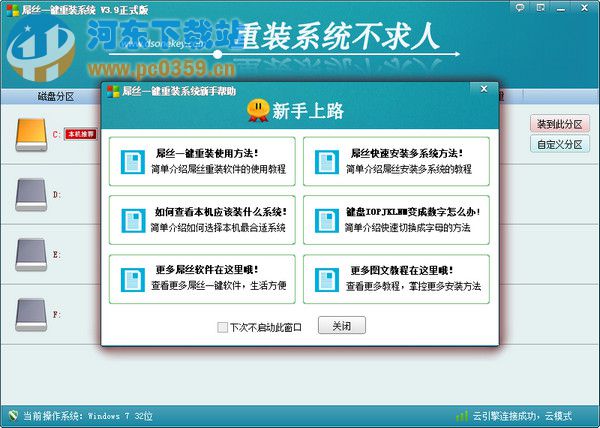This screenshot has height=428, width=600.
Task: Open the feedback chat bubble icon in title bar
Action: point(520,7)
